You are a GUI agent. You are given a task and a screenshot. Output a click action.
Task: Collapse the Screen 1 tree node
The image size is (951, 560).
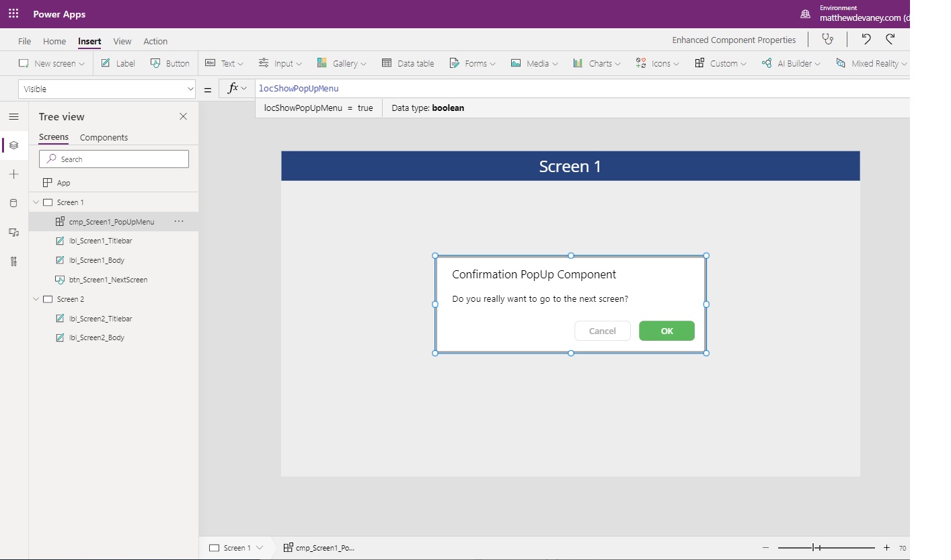coord(36,202)
